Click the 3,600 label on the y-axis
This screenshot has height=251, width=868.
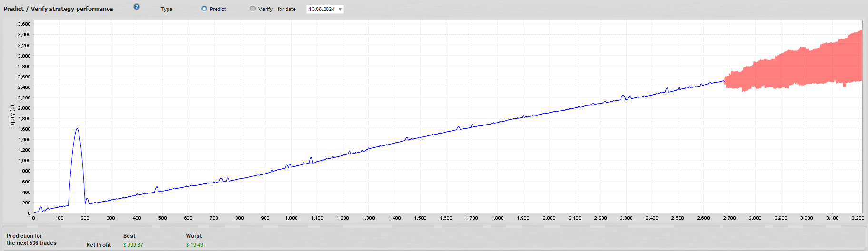click(x=24, y=24)
